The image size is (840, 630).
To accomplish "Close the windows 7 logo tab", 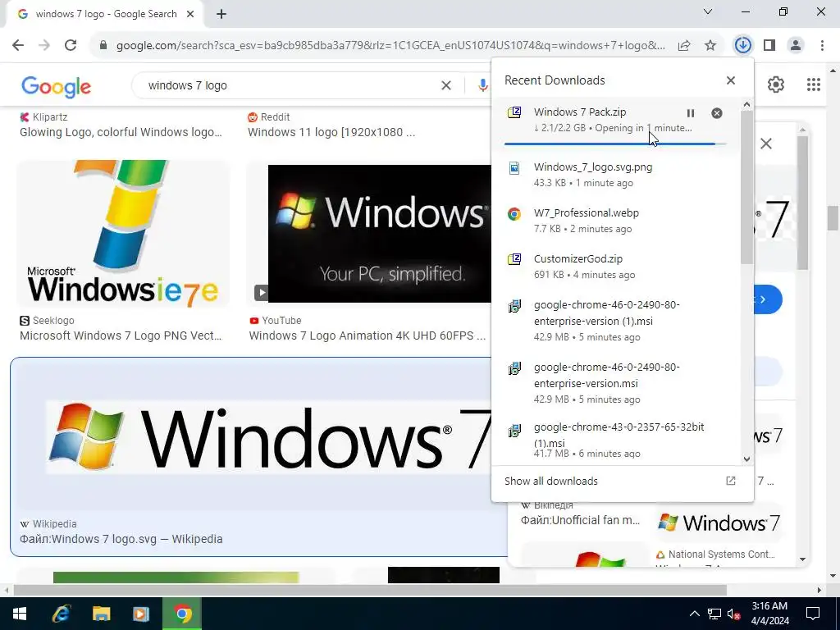I will [190, 14].
